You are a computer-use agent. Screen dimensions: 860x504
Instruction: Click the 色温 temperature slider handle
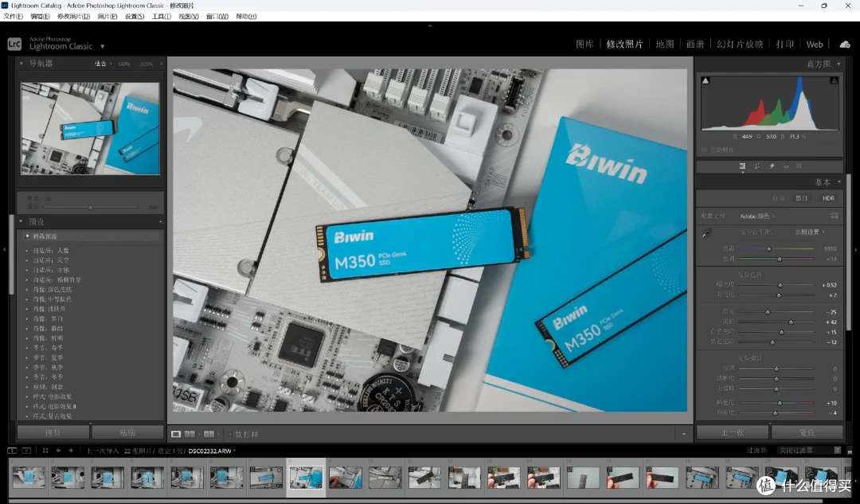coord(769,249)
